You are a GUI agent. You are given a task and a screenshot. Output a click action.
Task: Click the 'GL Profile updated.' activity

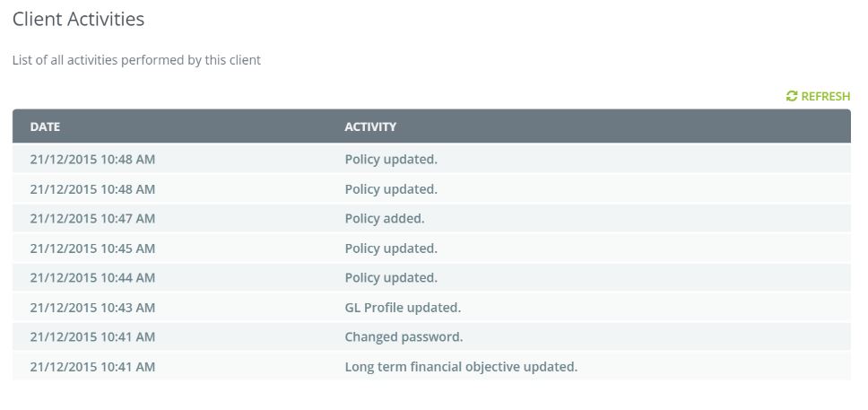click(403, 307)
